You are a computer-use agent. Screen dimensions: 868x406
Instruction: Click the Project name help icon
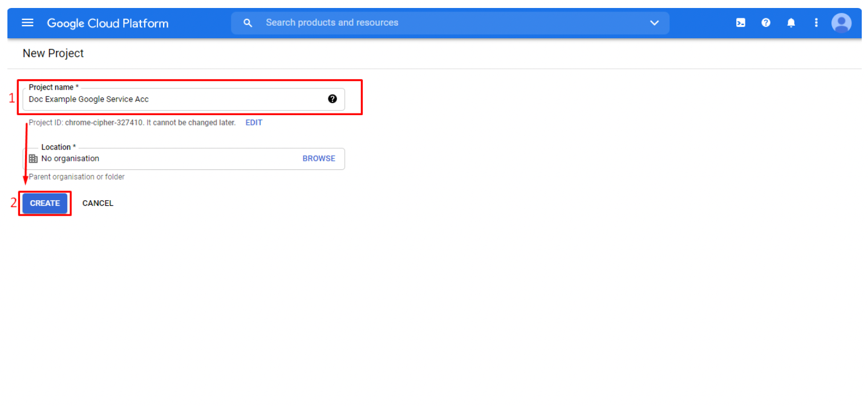[x=332, y=99]
